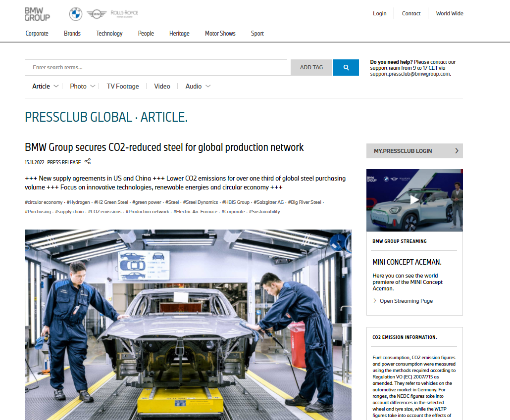Play the MINI Concept Aceman video
The width and height of the screenshot is (510, 420).
(x=414, y=200)
